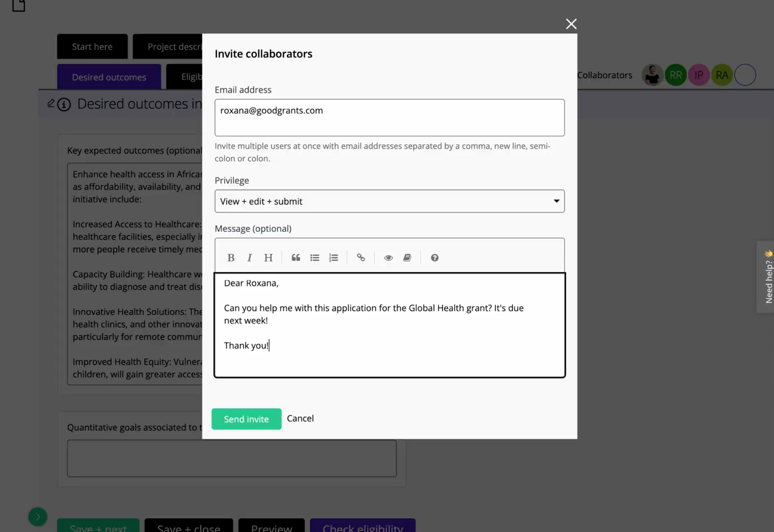Click the email address input field
Image resolution: width=774 pixels, height=532 pixels.
(x=389, y=118)
